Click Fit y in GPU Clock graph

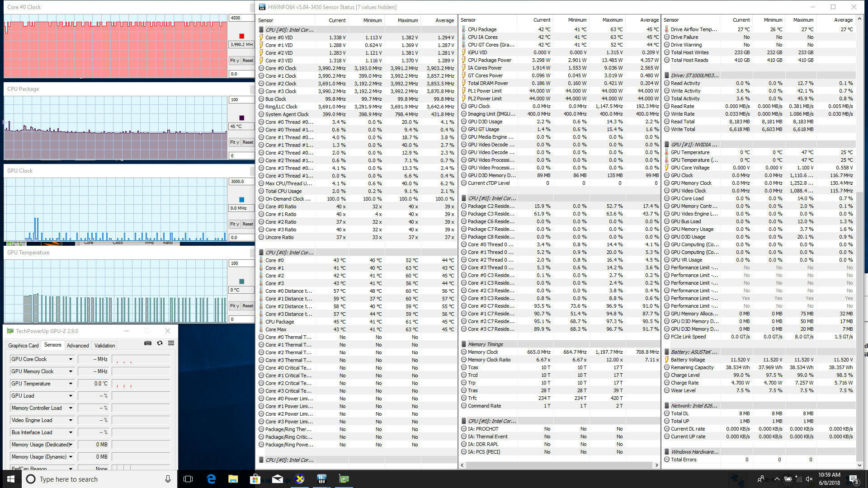point(235,224)
